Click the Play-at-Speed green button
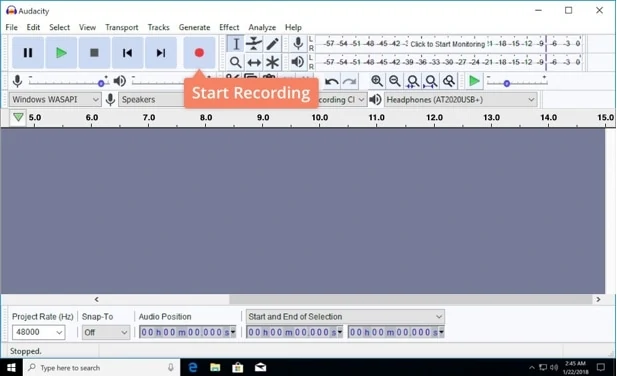The width and height of the screenshot is (617, 376). [474, 81]
